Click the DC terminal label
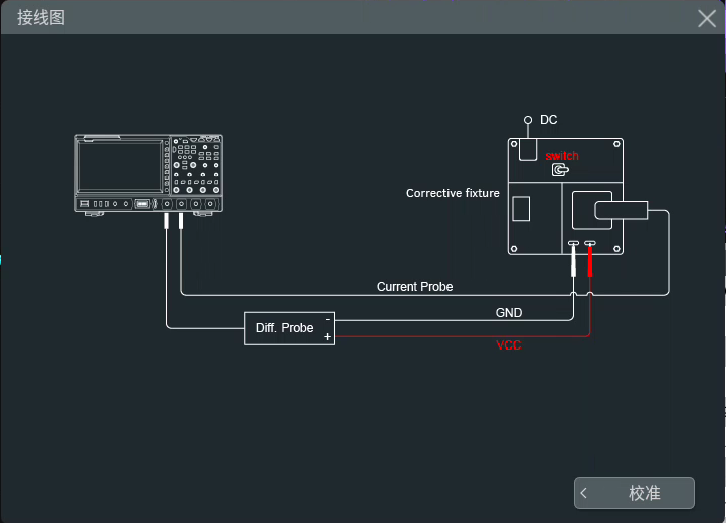Screen dimensions: 726x523 pos(549,120)
